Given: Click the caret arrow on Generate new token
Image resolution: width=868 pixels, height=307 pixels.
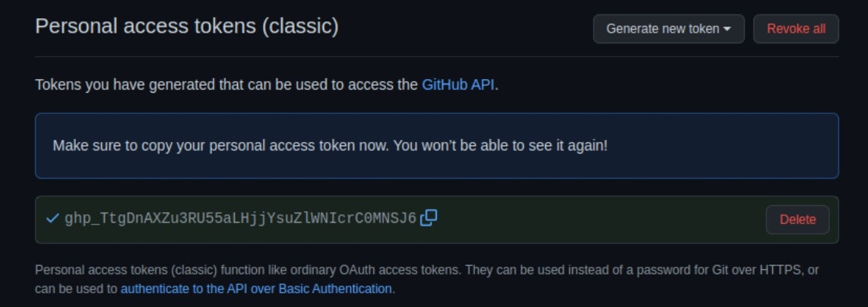Looking at the screenshot, I should [x=727, y=29].
